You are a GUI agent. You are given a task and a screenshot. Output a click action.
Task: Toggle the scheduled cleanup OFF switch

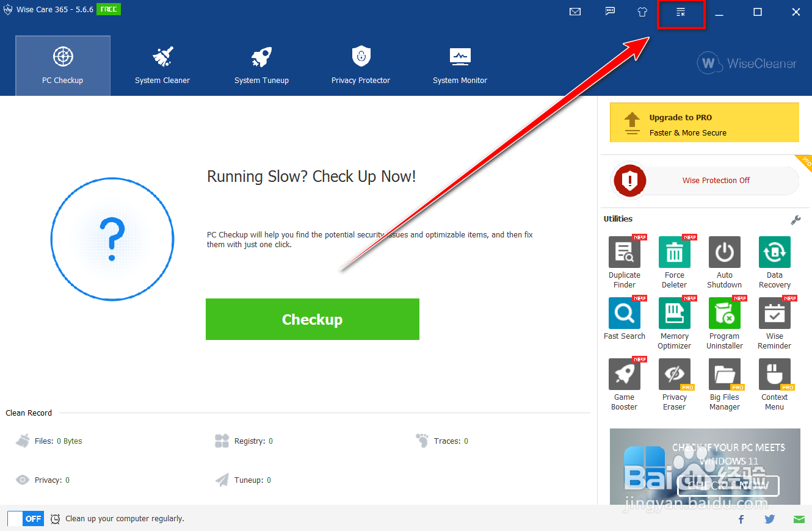click(26, 519)
